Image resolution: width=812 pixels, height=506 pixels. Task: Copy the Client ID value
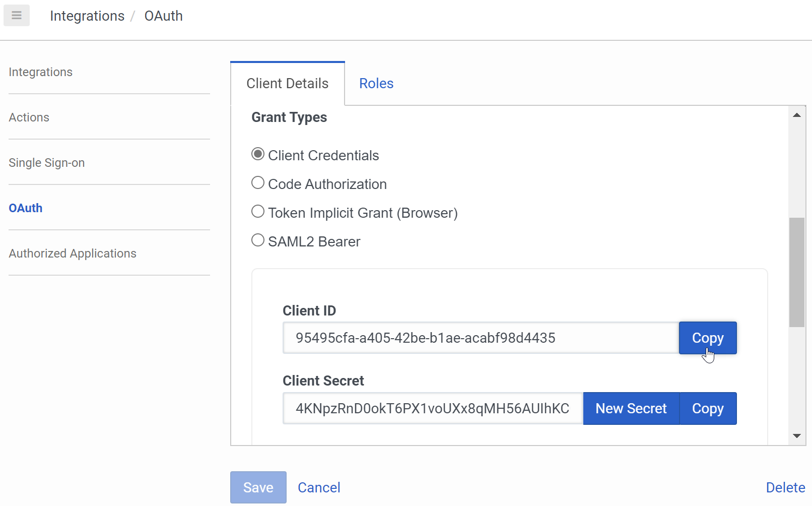(x=707, y=338)
